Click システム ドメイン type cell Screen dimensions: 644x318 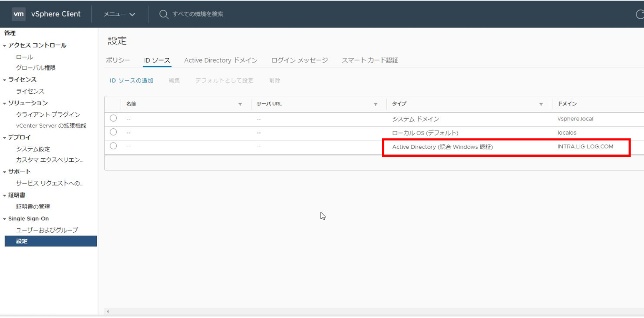(x=416, y=119)
